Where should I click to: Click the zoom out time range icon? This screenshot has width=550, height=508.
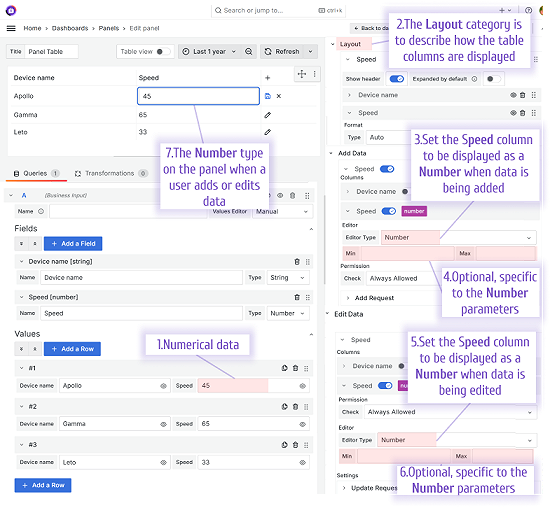249,52
